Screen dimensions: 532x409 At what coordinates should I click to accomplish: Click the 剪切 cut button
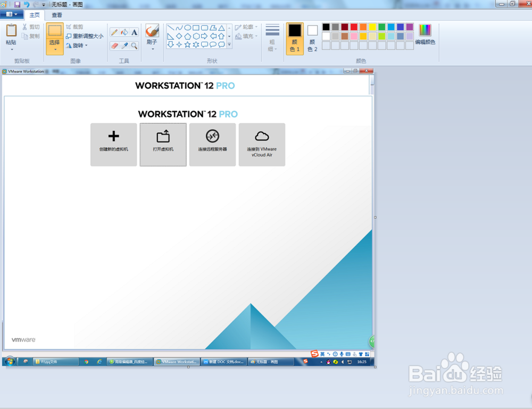tap(31, 27)
